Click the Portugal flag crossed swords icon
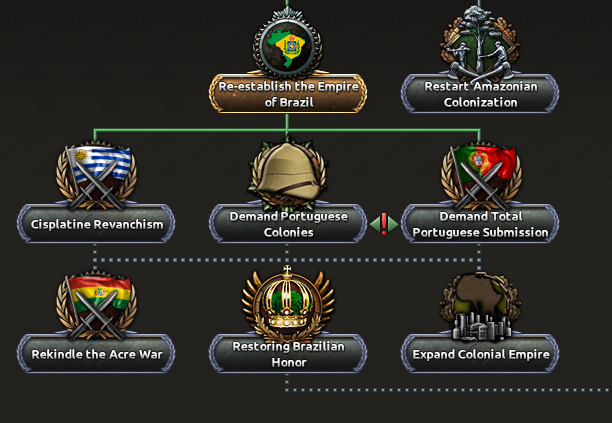The height and width of the screenshot is (423, 612). (x=480, y=175)
